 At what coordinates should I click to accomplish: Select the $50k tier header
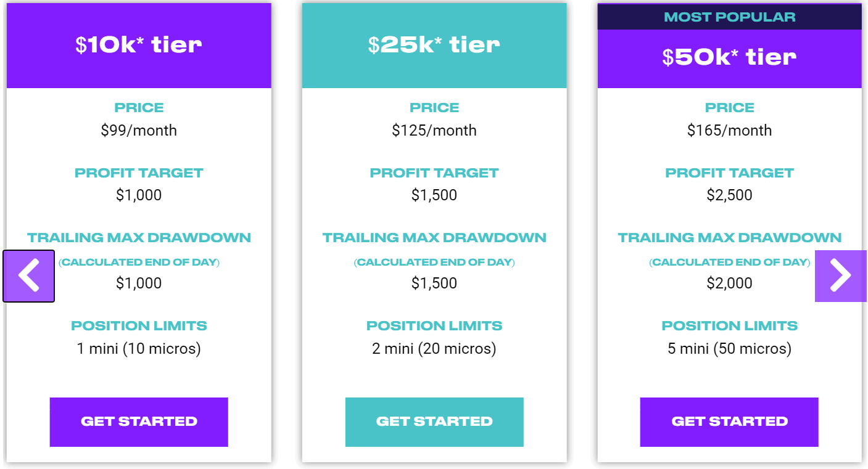729,57
